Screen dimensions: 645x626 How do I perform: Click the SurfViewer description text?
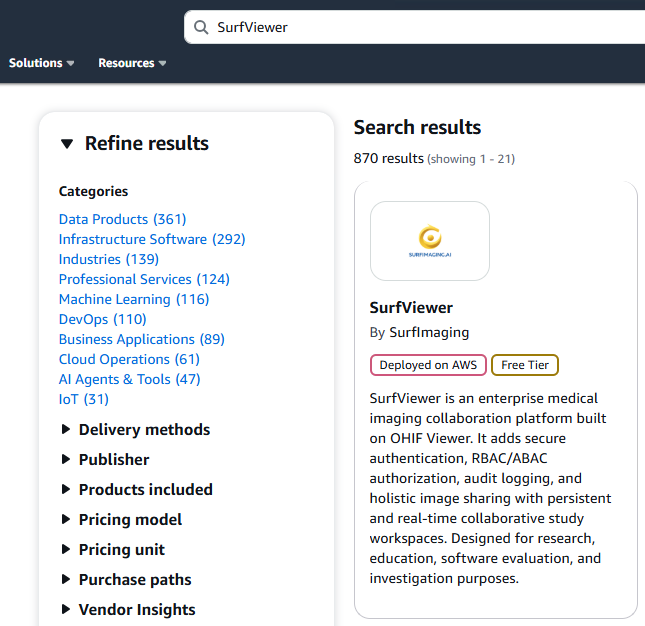click(490, 488)
